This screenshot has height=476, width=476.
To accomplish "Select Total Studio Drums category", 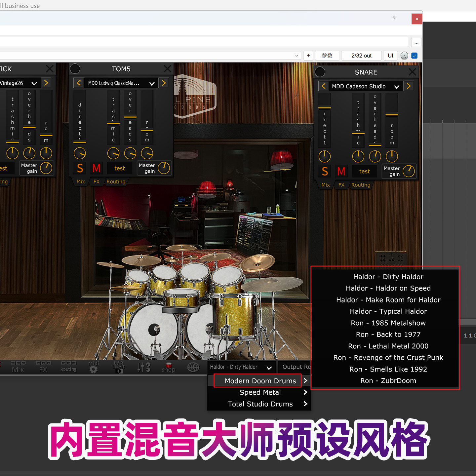I will point(260,404).
